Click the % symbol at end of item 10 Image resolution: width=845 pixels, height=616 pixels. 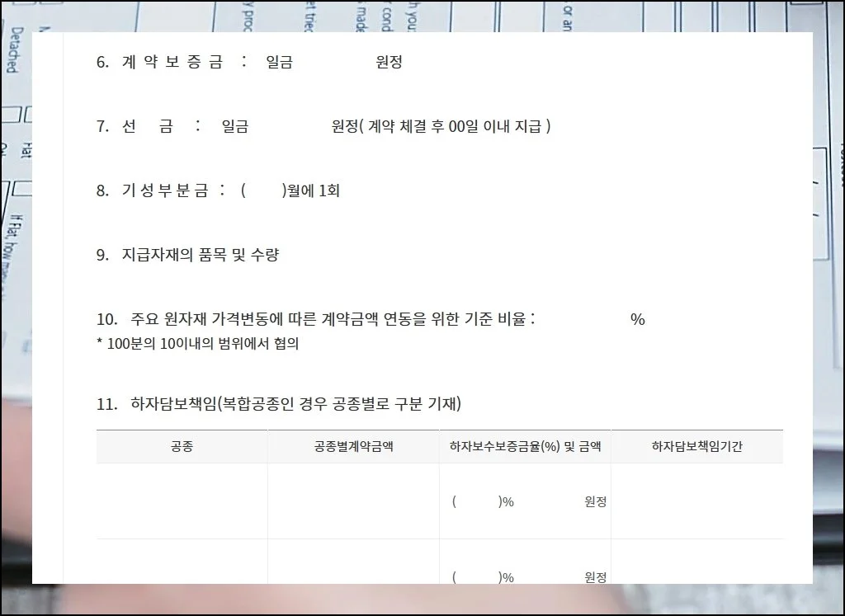[637, 319]
